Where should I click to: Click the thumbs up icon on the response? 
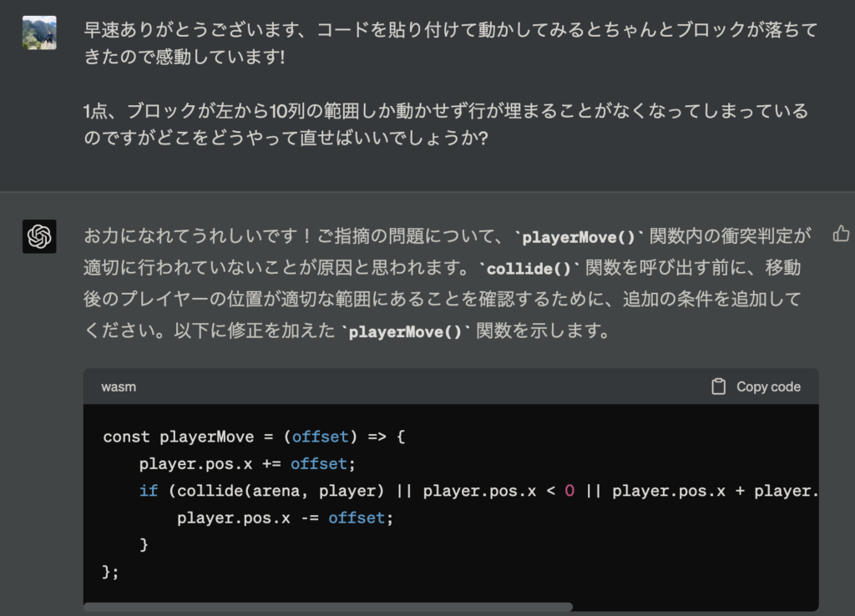841,233
